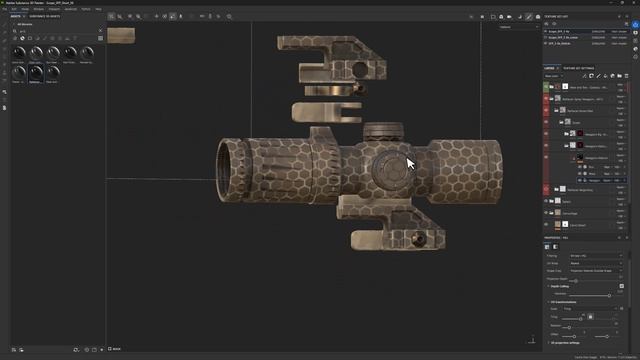Filter assets by materials sphere icon
The height and width of the screenshot is (360, 640).
[22, 38]
